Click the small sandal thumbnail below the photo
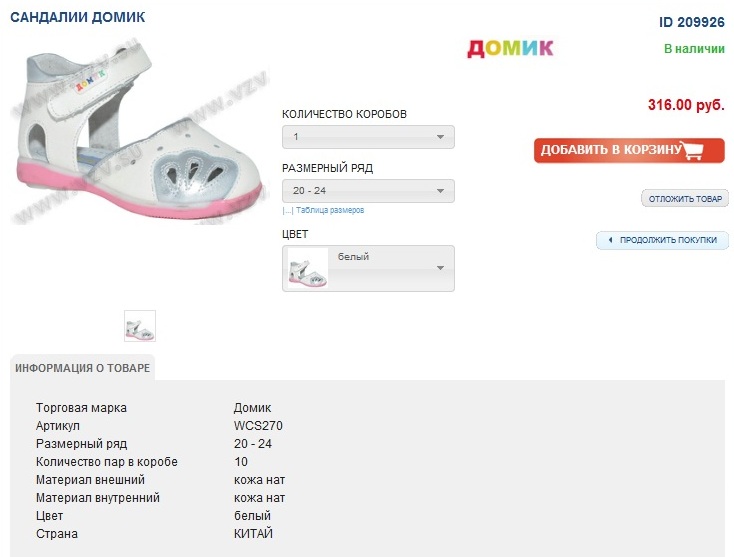Screen dimensions: 734x557 pos(140,326)
